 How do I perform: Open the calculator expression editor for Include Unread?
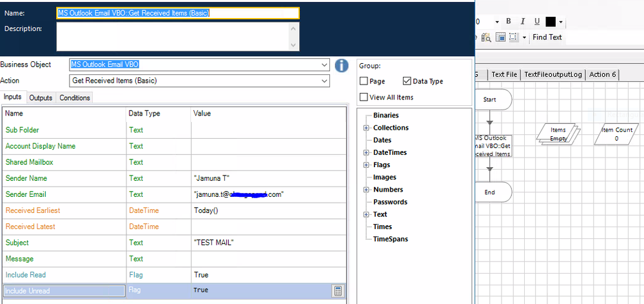tap(337, 291)
